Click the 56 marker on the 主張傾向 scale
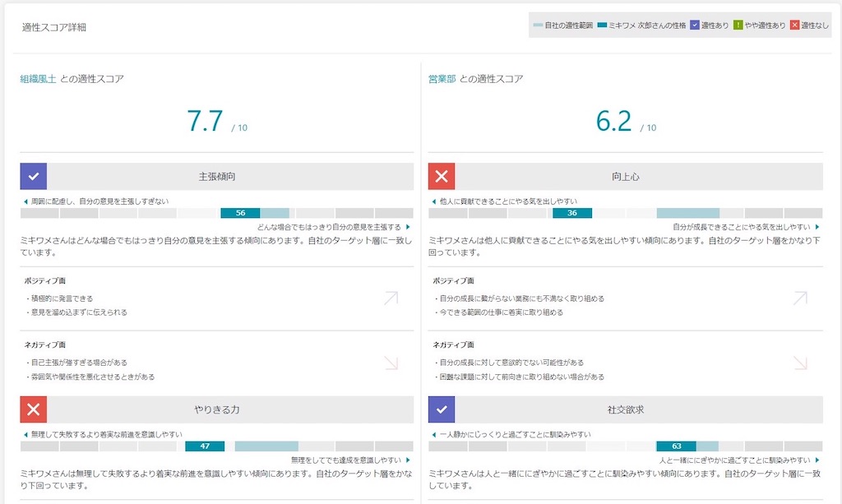The image size is (842, 504). coord(239,212)
